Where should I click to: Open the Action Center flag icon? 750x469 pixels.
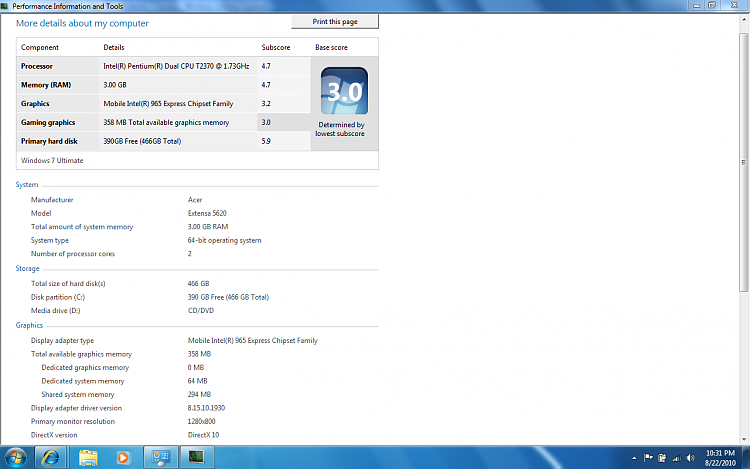[648, 458]
